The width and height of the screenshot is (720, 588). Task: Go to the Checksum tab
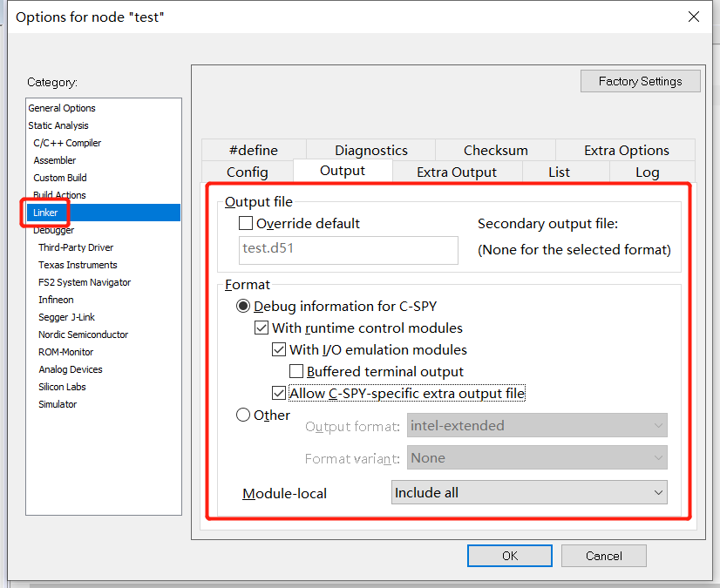tap(495, 150)
